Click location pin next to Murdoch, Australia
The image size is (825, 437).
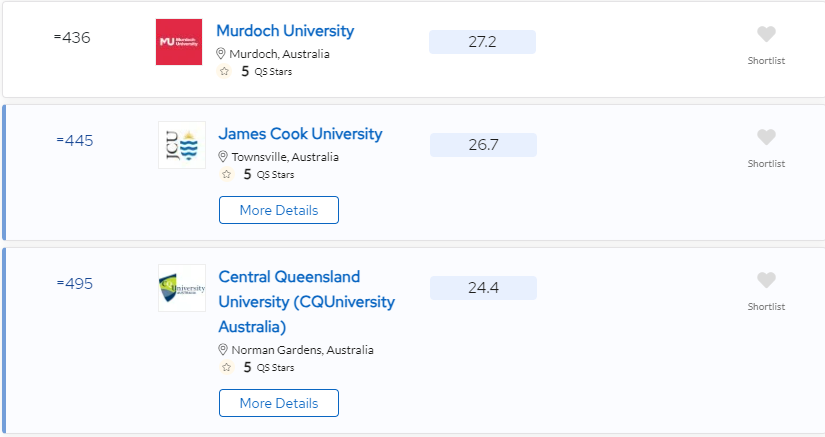click(x=221, y=54)
